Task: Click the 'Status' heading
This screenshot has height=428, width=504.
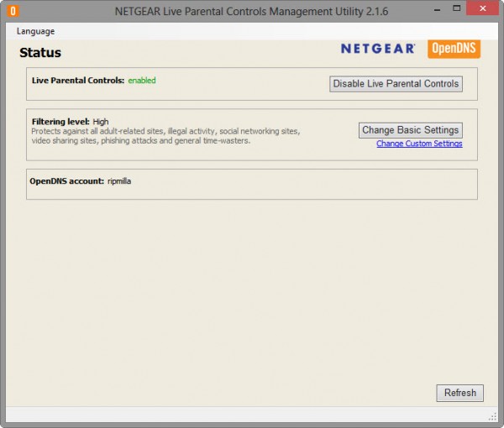Action: click(40, 53)
